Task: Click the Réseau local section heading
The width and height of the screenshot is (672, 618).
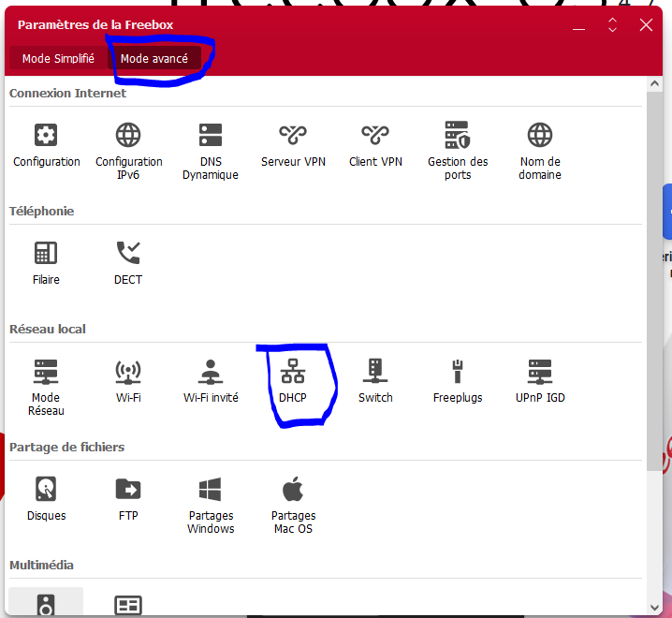Action: point(48,329)
